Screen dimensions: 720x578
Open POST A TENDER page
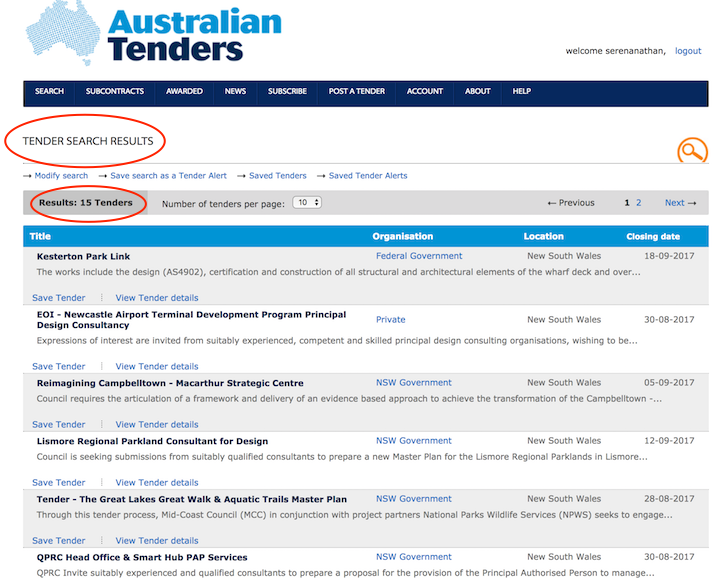coord(357,91)
